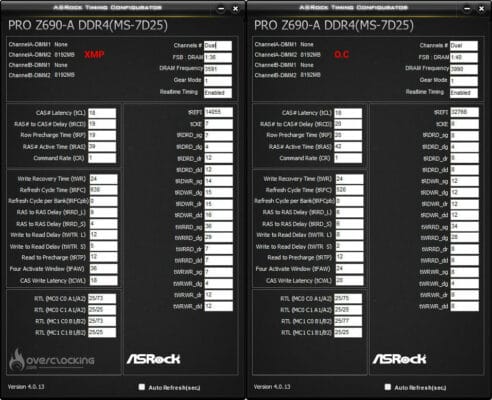This screenshot has width=492, height=400.
Task: Select Read to Precharge (tRTP) field in O.C window
Action: point(349,257)
